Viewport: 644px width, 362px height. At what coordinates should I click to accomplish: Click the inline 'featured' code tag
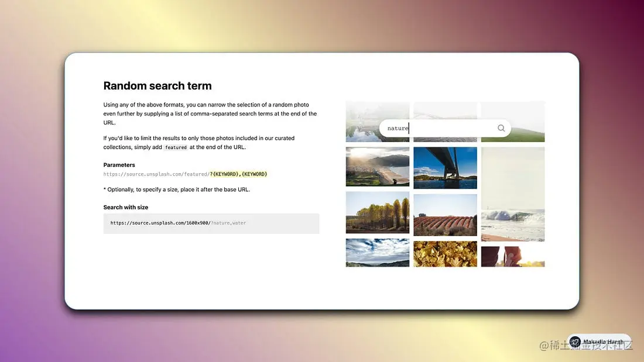click(176, 147)
